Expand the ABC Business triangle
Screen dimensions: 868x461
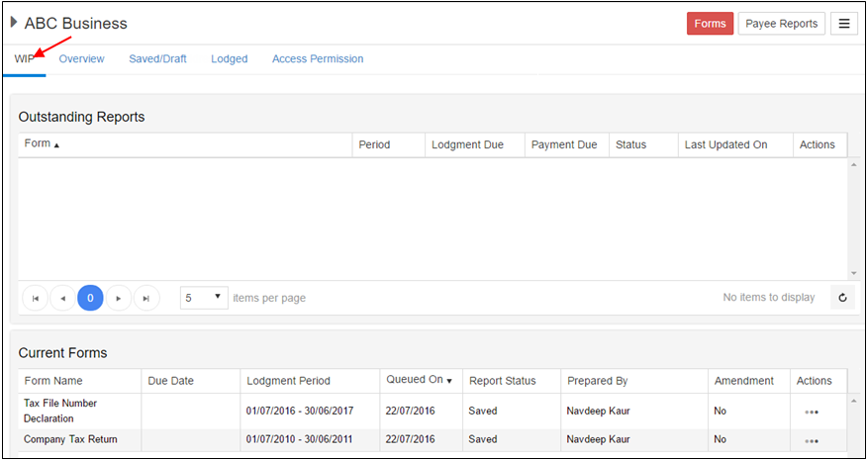(x=14, y=23)
